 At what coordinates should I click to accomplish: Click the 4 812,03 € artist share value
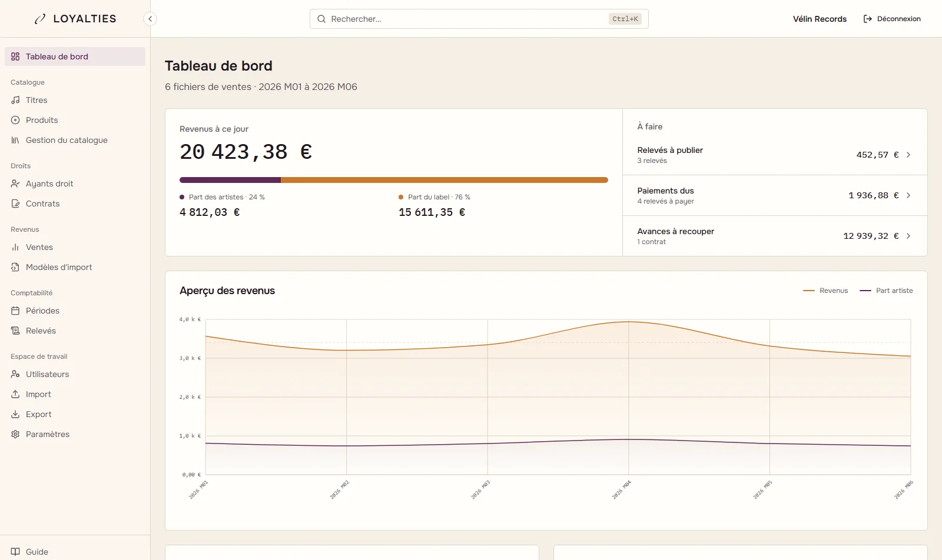(210, 212)
